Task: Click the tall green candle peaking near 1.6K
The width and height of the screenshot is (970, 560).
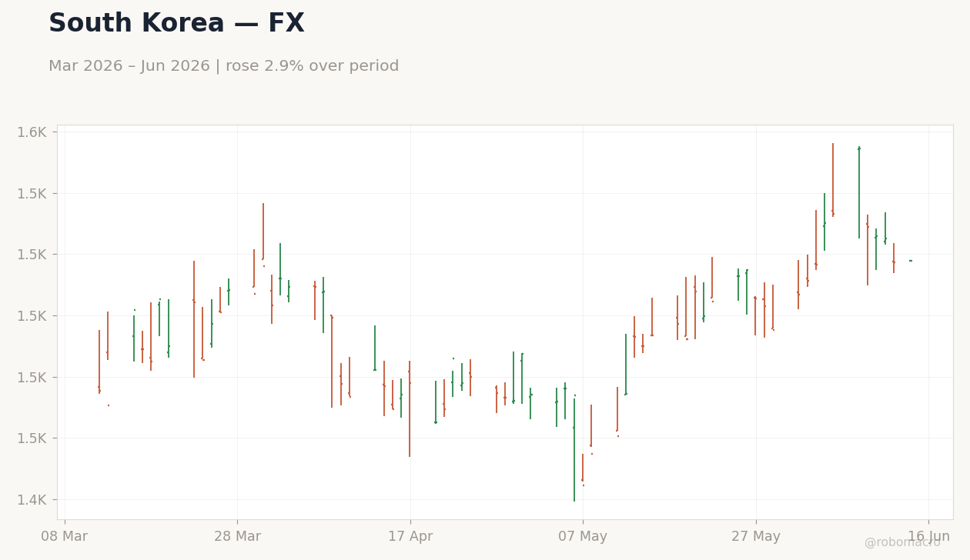Action: tap(859, 192)
